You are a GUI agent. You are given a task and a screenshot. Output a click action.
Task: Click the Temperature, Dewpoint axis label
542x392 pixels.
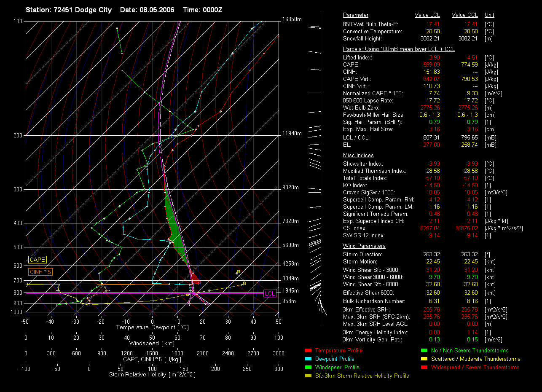(152, 328)
